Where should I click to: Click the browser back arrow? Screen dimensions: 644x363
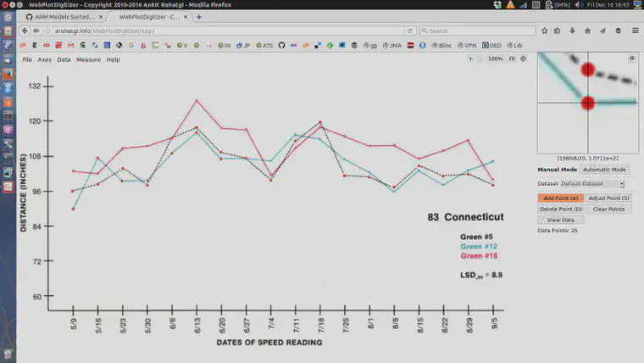25,31
